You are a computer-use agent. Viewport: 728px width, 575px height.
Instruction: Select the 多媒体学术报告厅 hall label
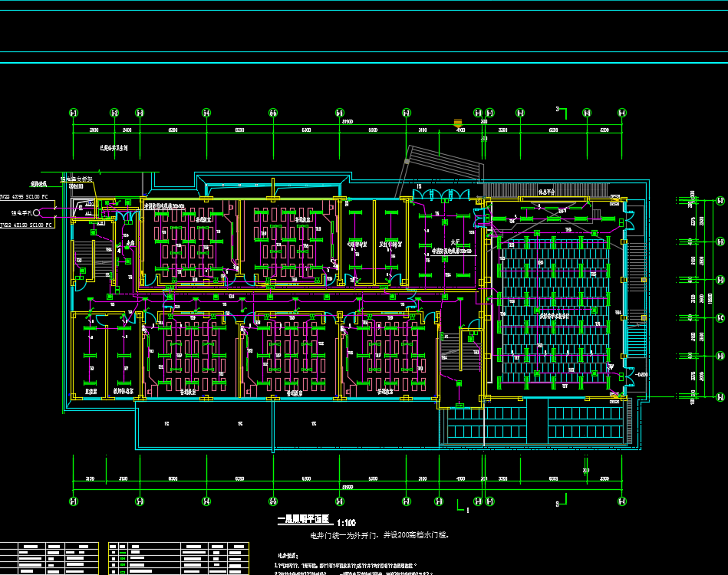[554, 316]
